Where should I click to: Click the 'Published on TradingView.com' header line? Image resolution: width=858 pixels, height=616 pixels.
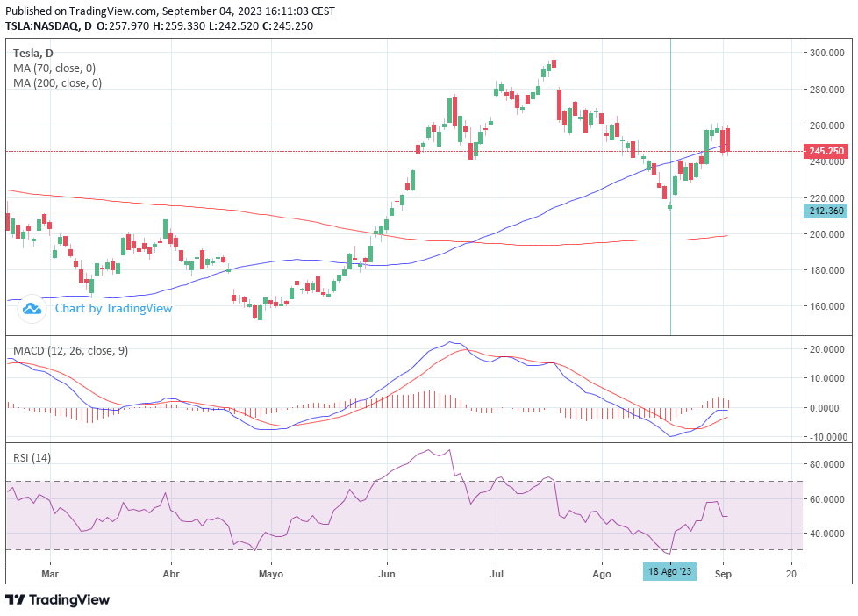tap(170, 11)
